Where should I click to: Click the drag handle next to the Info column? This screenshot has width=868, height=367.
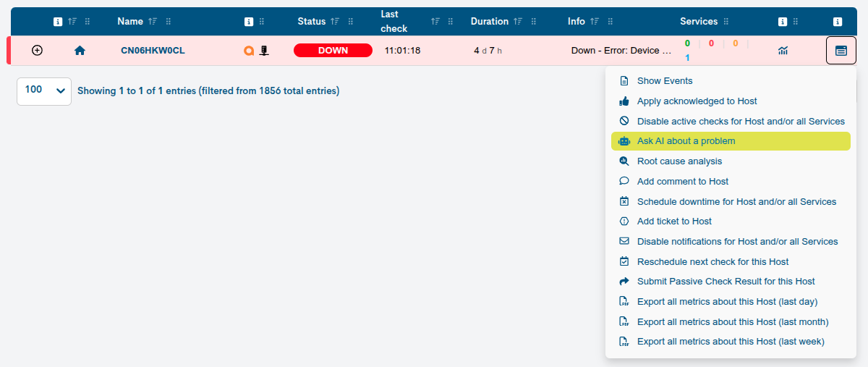(610, 22)
